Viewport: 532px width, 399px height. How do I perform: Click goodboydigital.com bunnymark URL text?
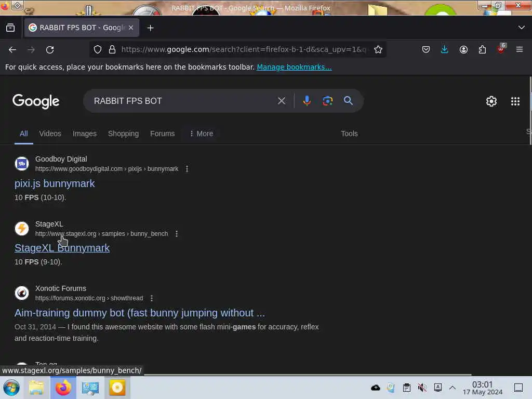pyautogui.click(x=107, y=169)
